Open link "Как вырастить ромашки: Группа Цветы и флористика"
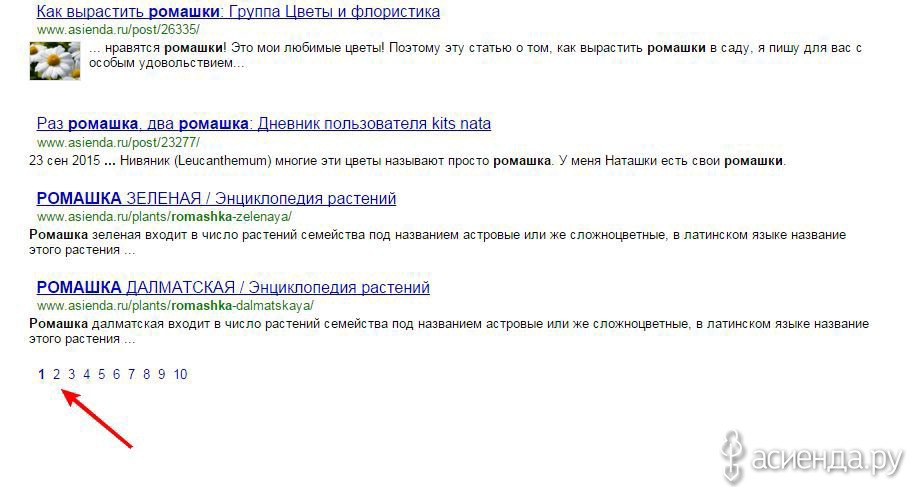This screenshot has height=487, width=921. (x=238, y=12)
